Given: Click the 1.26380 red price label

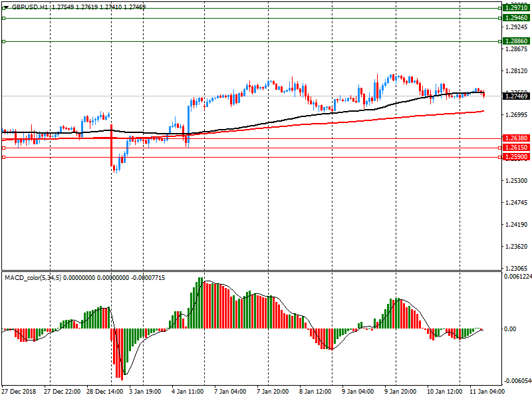Looking at the screenshot, I should (516, 138).
